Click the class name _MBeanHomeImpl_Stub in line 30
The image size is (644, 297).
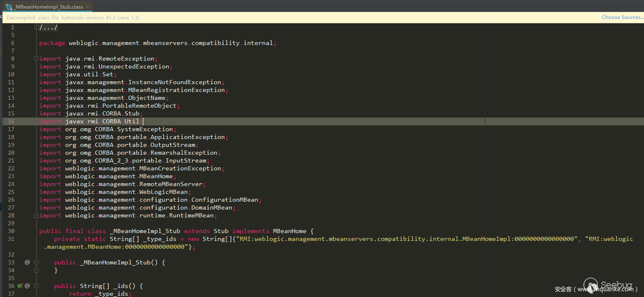[145, 231]
